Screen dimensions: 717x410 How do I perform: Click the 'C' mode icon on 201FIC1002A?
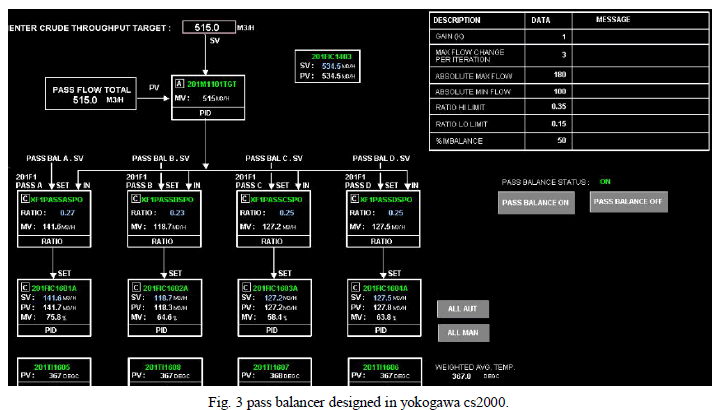click(x=135, y=286)
